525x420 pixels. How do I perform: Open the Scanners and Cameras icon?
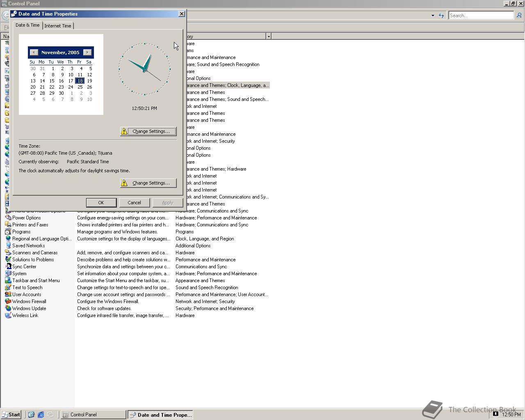[8, 253]
